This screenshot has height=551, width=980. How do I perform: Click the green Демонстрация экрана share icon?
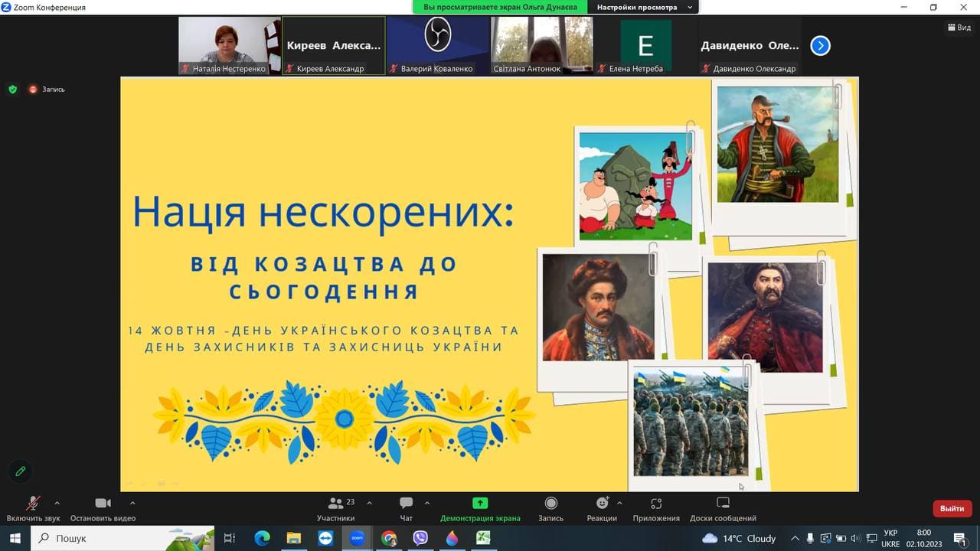coord(480,504)
